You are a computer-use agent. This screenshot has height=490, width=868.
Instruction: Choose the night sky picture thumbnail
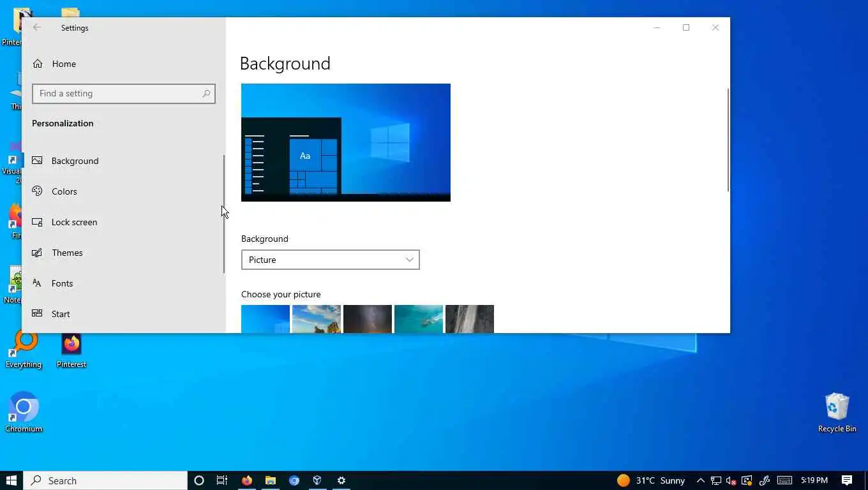[x=368, y=318]
